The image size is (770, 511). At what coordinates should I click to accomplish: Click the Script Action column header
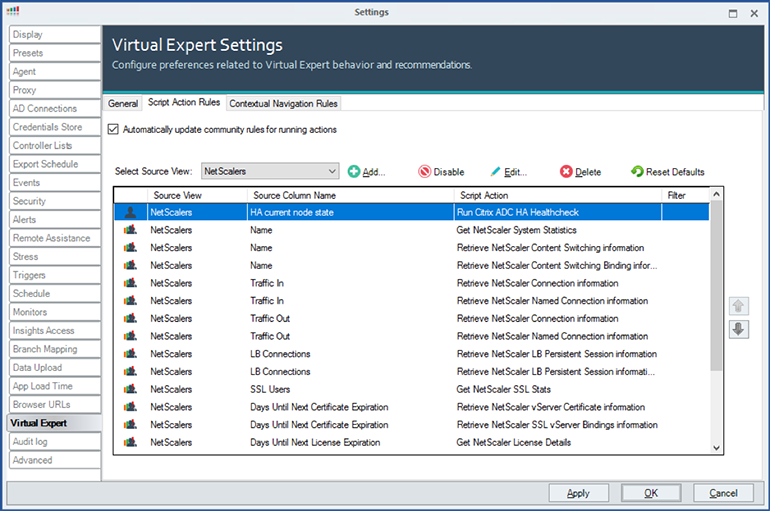click(558, 195)
